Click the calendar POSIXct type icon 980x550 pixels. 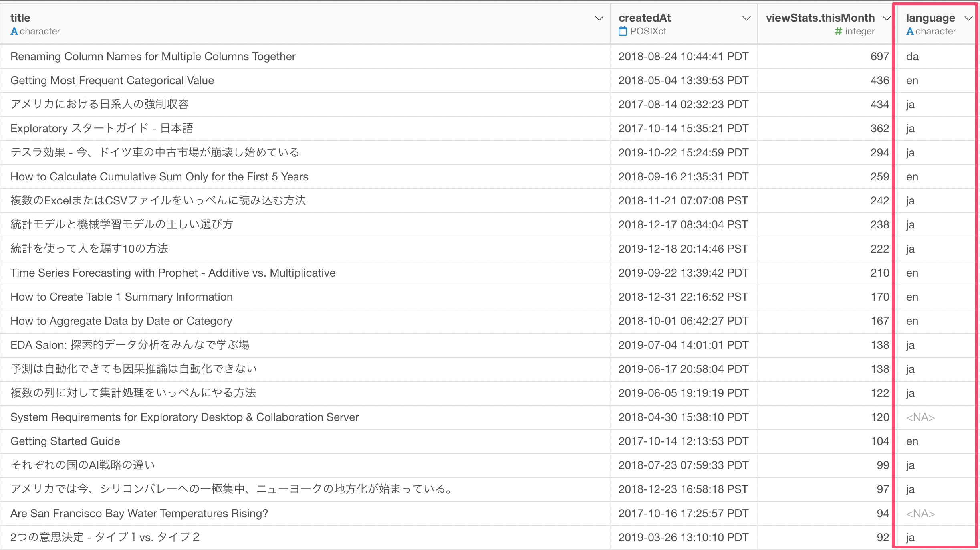(x=623, y=31)
